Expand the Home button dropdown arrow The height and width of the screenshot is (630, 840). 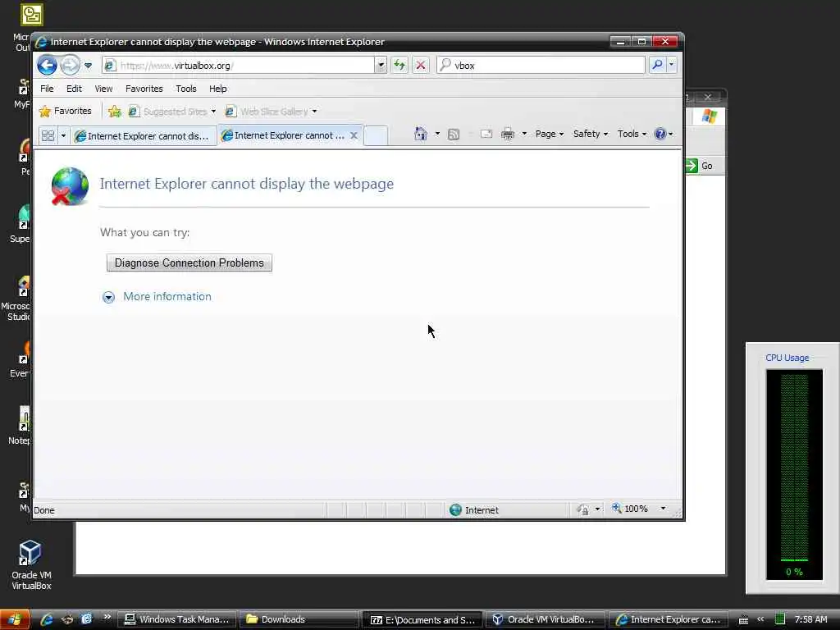[437, 134]
